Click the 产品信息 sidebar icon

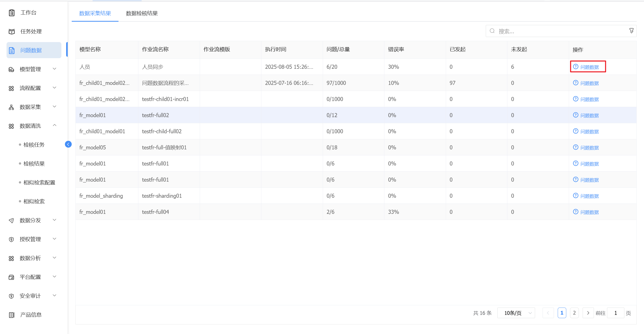[x=12, y=315]
